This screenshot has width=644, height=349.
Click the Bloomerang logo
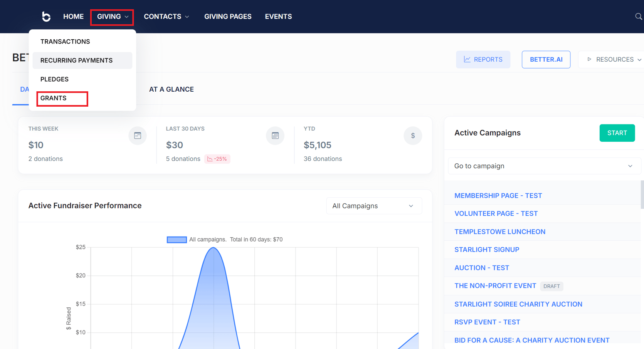pyautogui.click(x=46, y=16)
